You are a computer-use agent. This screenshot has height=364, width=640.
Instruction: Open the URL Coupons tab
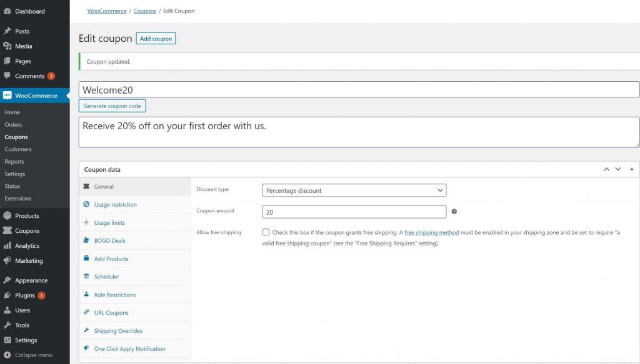tap(135, 313)
